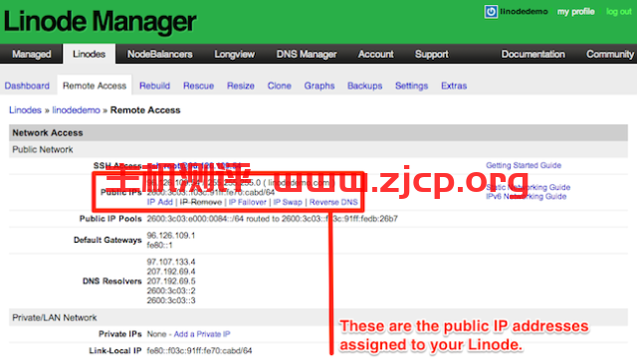Select the Linodes main tab
This screenshot has height=364, width=637.
[89, 54]
